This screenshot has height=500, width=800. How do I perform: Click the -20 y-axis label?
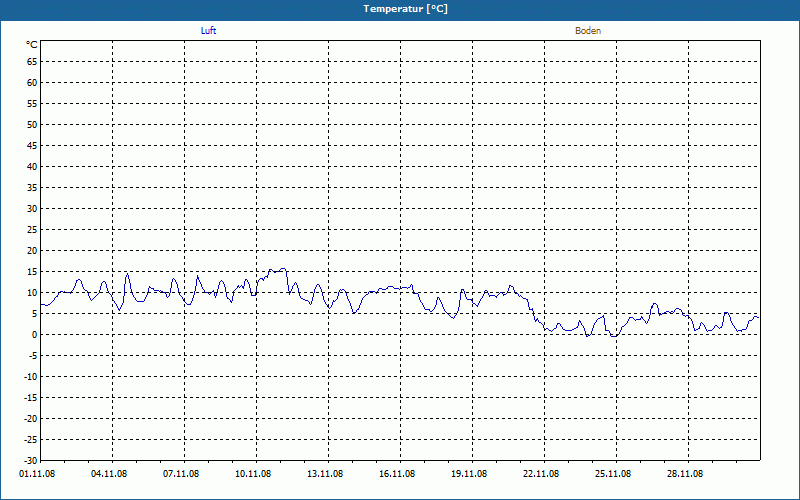(31, 419)
